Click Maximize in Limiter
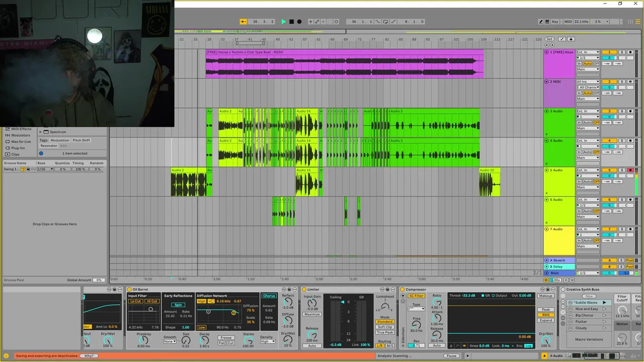644x362 pixels. tap(312, 314)
